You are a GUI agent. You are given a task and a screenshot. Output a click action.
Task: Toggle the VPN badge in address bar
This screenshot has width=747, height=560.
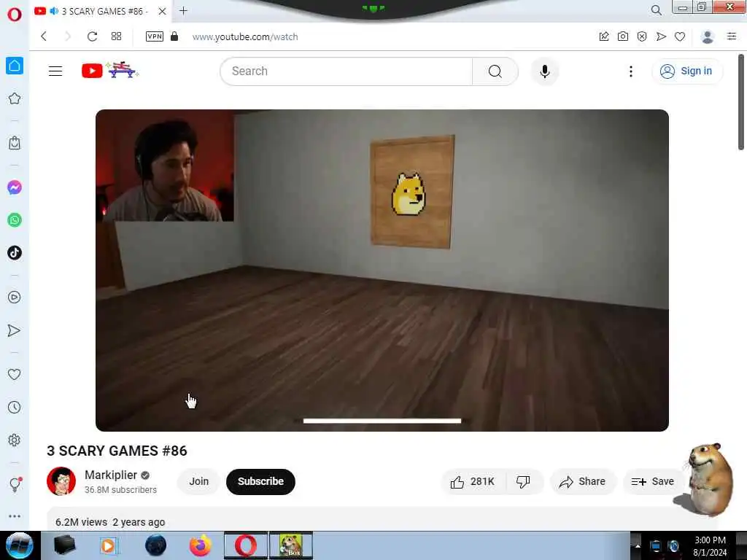point(155,36)
